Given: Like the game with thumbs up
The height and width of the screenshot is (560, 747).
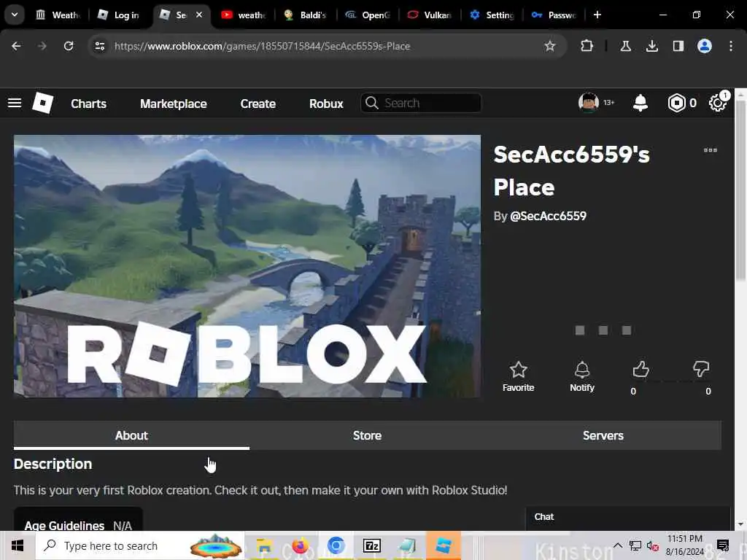Looking at the screenshot, I should point(640,370).
